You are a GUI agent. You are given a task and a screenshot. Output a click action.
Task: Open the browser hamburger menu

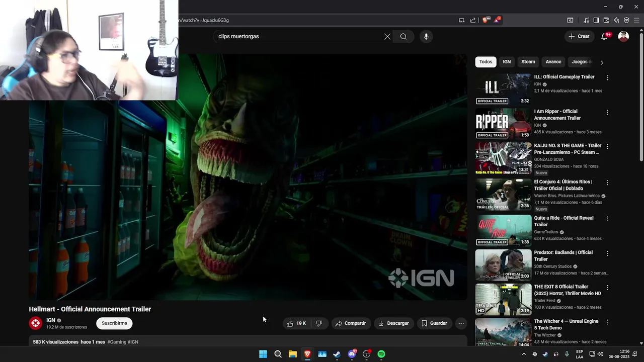(636, 20)
